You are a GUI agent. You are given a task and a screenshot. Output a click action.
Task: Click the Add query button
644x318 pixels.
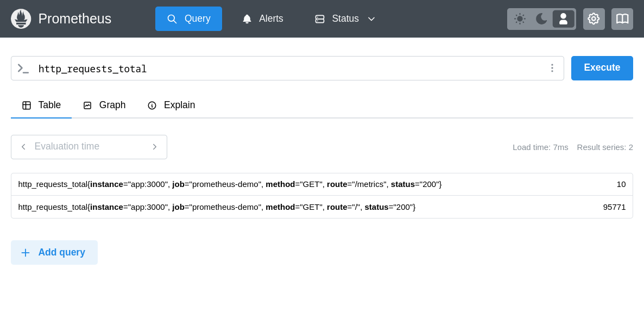click(x=54, y=253)
